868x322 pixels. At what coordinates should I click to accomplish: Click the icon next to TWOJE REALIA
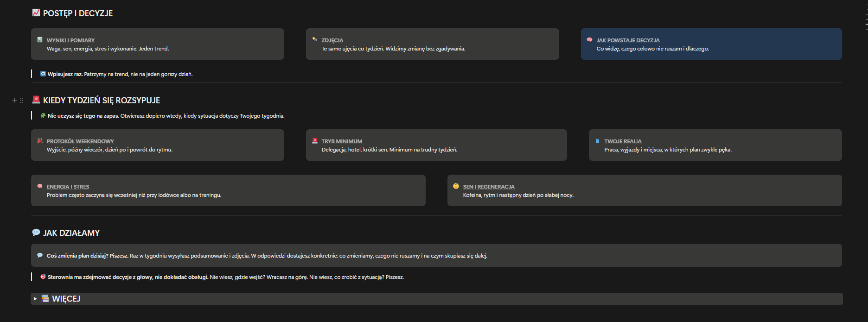[x=598, y=141]
